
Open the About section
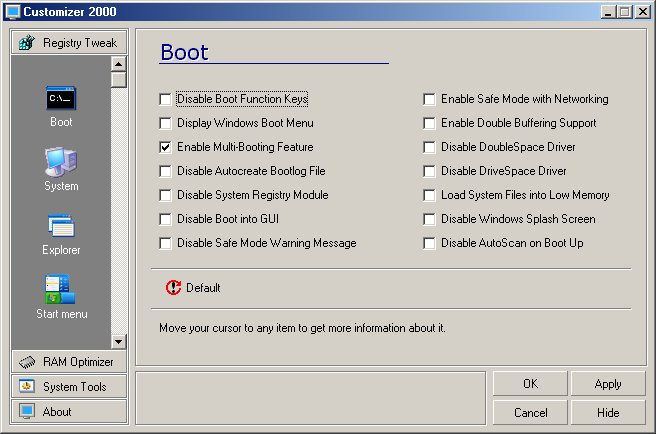(x=69, y=411)
